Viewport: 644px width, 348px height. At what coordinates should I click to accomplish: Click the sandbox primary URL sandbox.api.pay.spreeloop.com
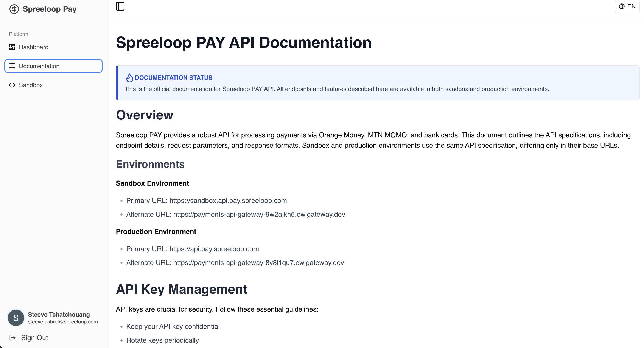click(x=228, y=201)
